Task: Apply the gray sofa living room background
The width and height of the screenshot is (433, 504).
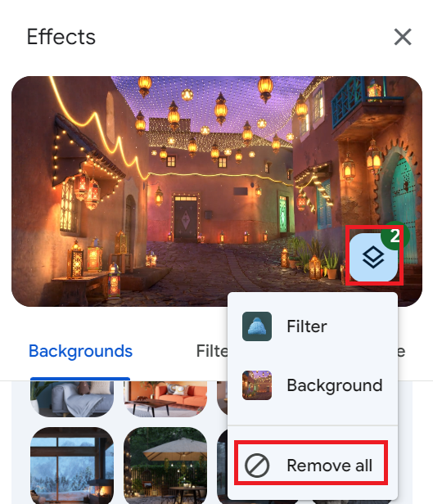Action: coord(72,399)
